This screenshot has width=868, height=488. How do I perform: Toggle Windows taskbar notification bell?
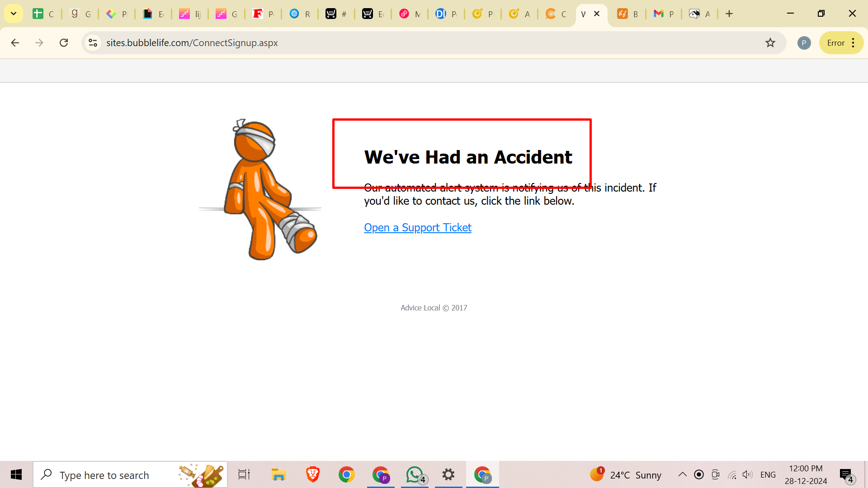(847, 475)
